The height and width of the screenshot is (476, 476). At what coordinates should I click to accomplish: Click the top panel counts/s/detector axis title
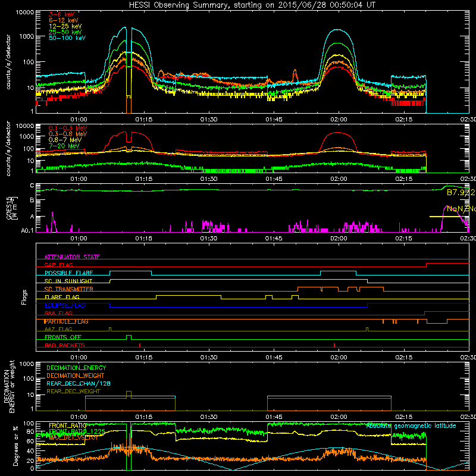pos(8,62)
